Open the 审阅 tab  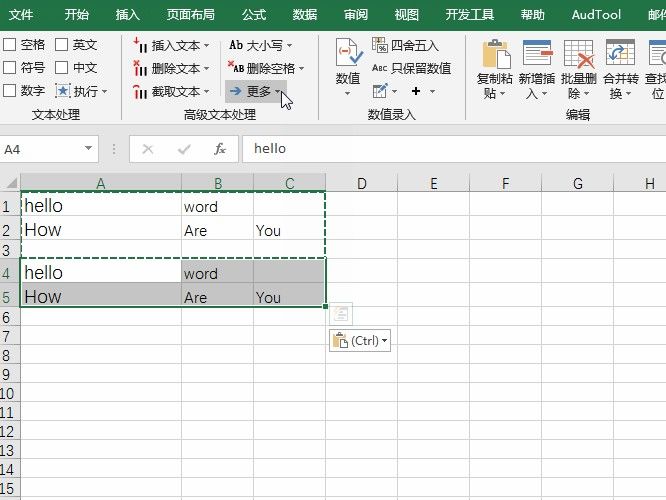[356, 15]
